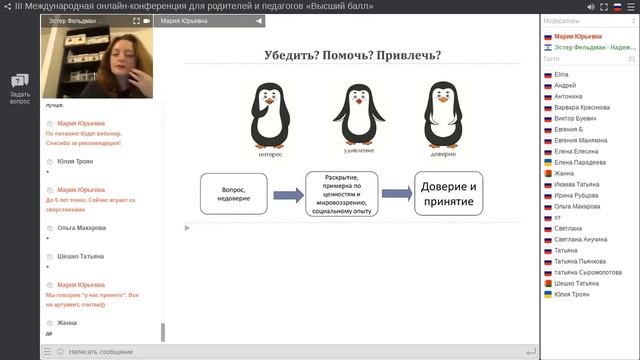Open the hamburger menu at the top right
640x360 pixels.
[631, 7]
